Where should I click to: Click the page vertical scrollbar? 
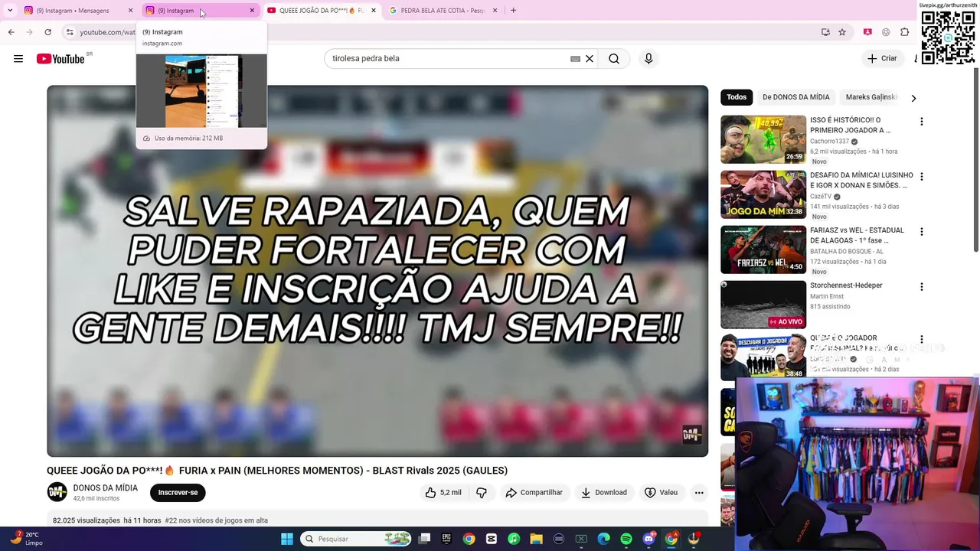pos(976,160)
